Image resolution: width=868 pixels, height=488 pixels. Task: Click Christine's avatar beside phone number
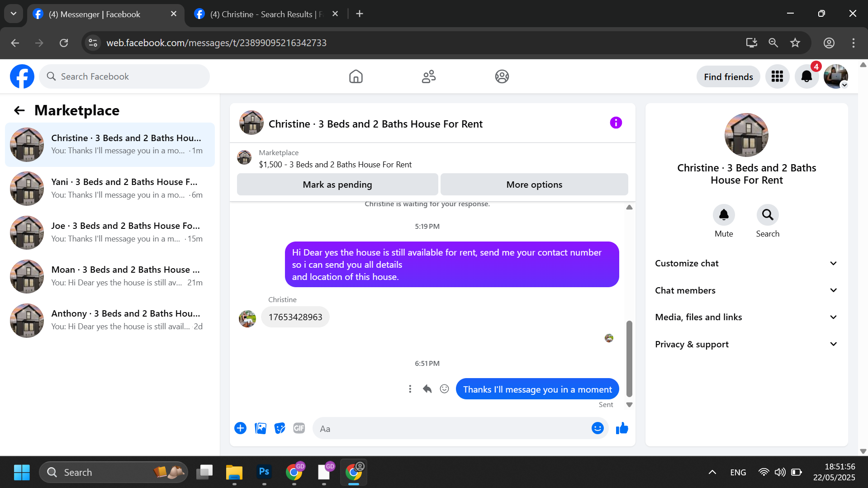click(x=247, y=318)
